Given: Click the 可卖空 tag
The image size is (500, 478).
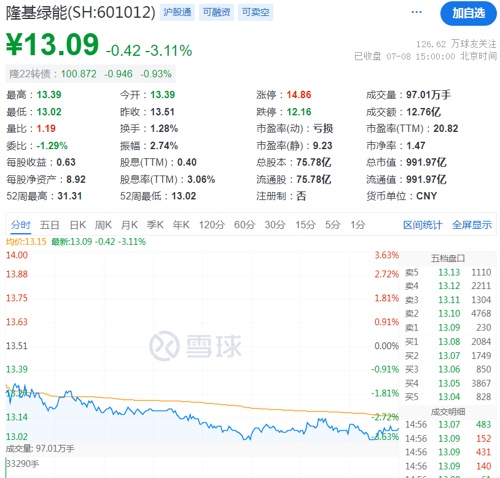Looking at the screenshot, I should tap(255, 12).
